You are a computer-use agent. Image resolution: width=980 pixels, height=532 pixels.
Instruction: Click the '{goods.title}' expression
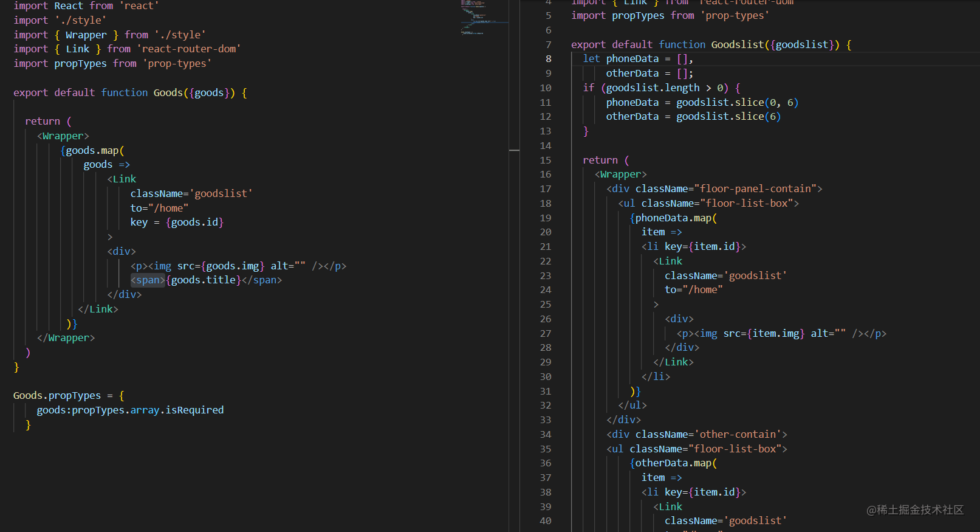click(204, 280)
